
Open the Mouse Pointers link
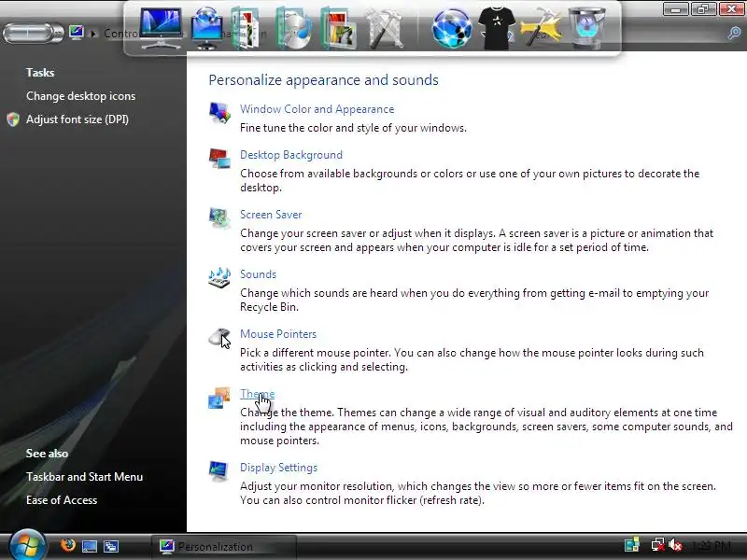pos(278,334)
